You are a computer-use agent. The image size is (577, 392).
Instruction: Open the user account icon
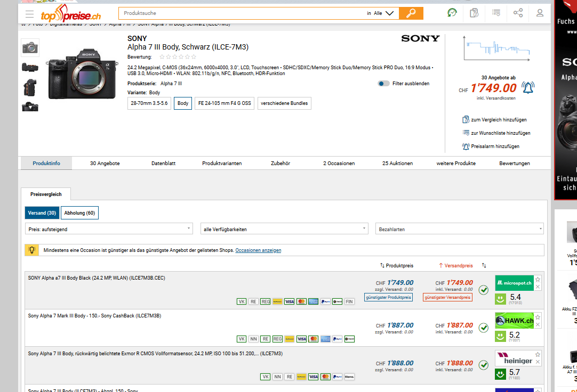[x=540, y=13]
